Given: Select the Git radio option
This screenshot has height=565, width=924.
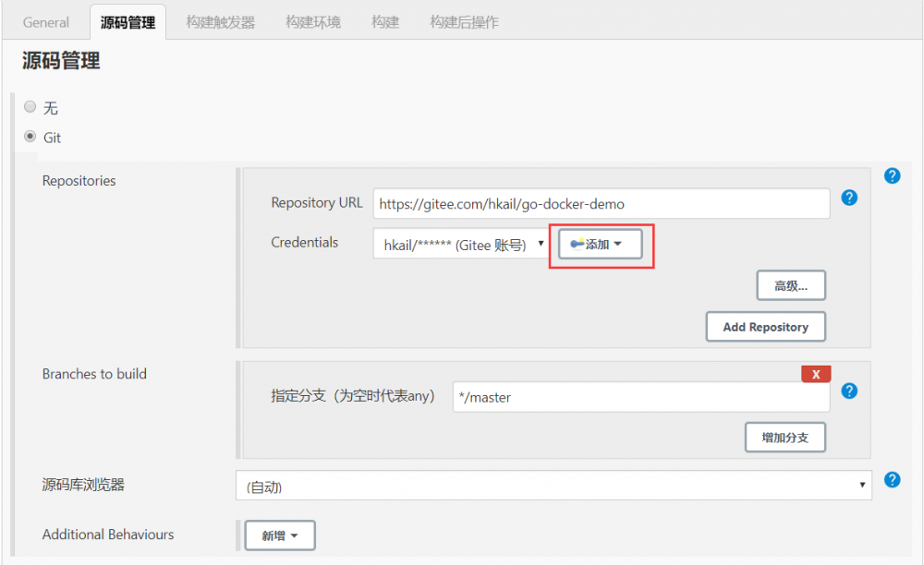Looking at the screenshot, I should (x=29, y=135).
